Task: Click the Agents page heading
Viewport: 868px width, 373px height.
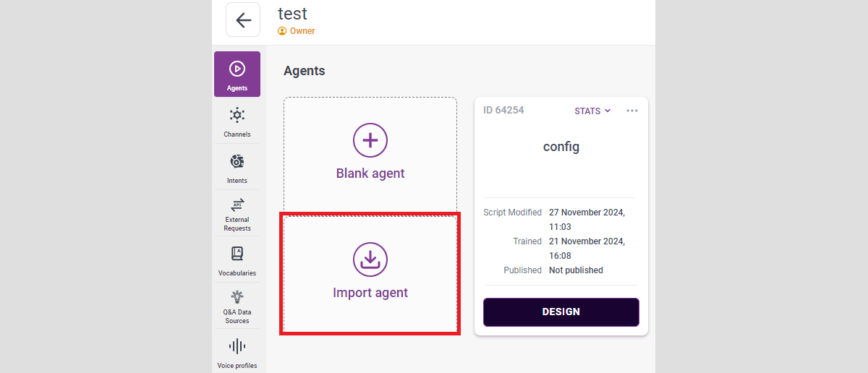Action: 305,71
